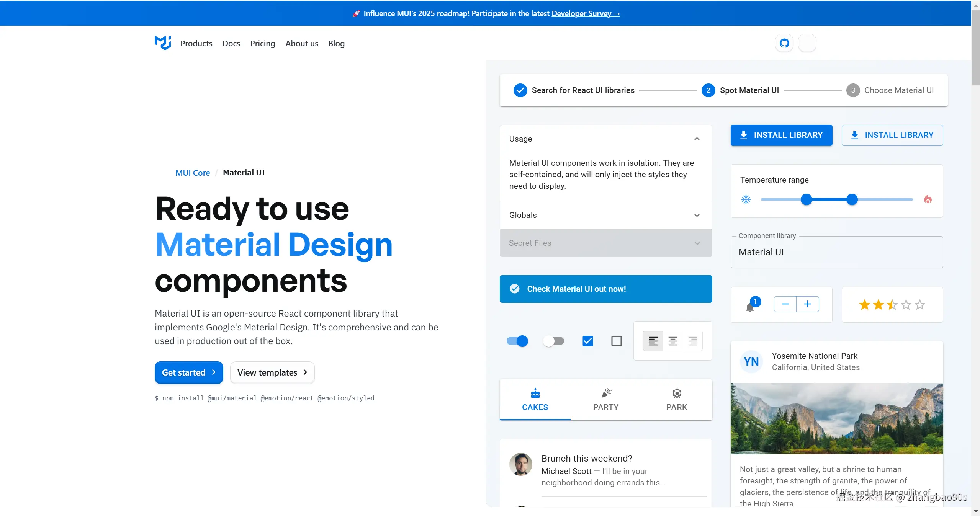Open the GitHub repository icon
Image resolution: width=980 pixels, height=516 pixels.
coord(784,43)
